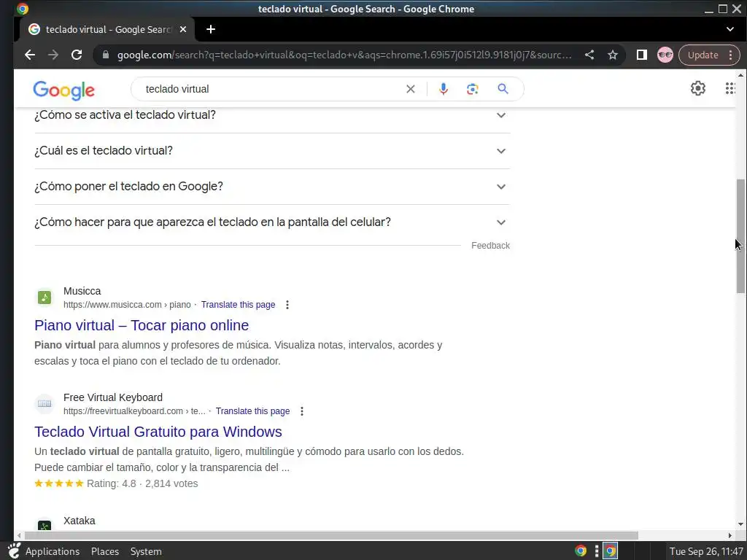
Task: Open the Places menu
Action: point(105,551)
